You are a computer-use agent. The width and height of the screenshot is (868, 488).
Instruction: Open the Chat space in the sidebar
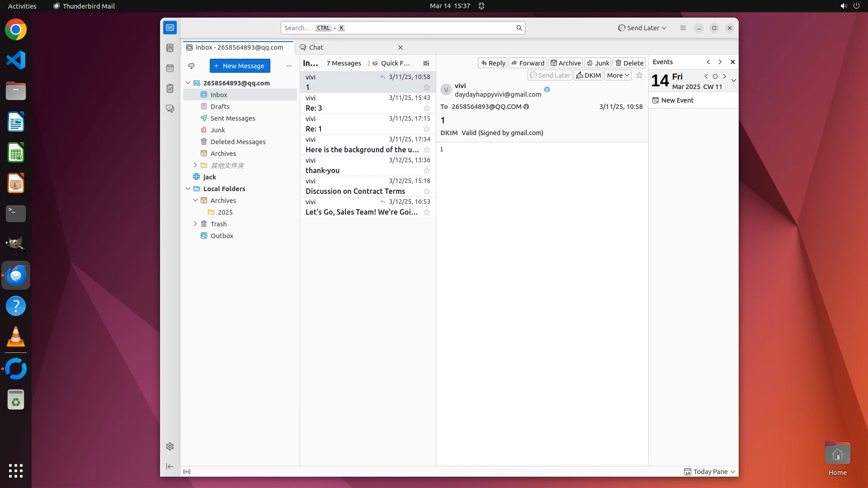click(170, 109)
